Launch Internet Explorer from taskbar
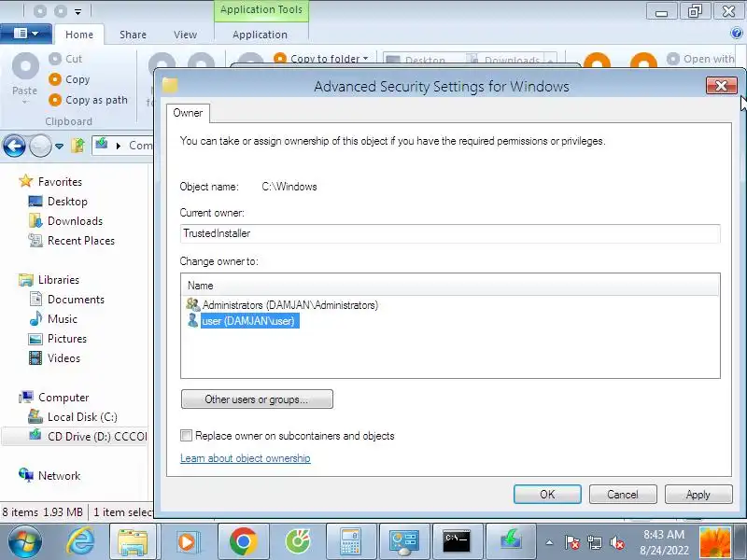The width and height of the screenshot is (747, 560). coord(81,541)
